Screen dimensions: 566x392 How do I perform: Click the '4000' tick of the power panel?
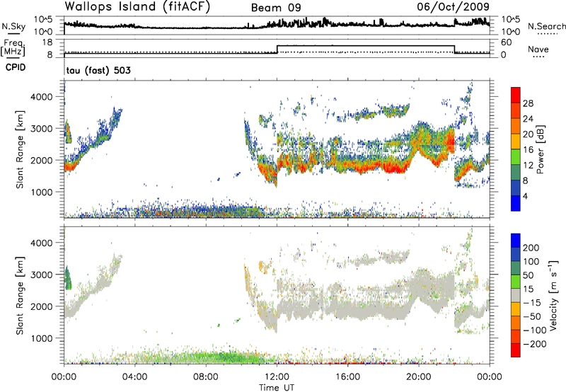pos(41,97)
